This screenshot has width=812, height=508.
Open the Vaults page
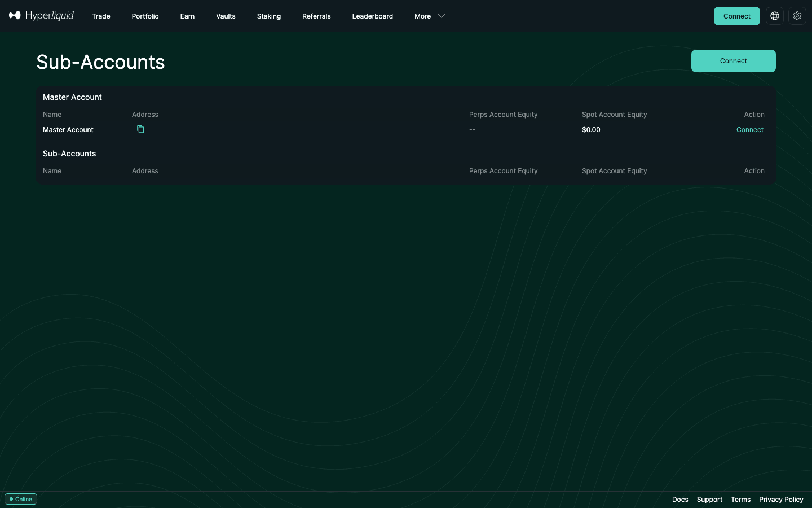[x=226, y=16]
